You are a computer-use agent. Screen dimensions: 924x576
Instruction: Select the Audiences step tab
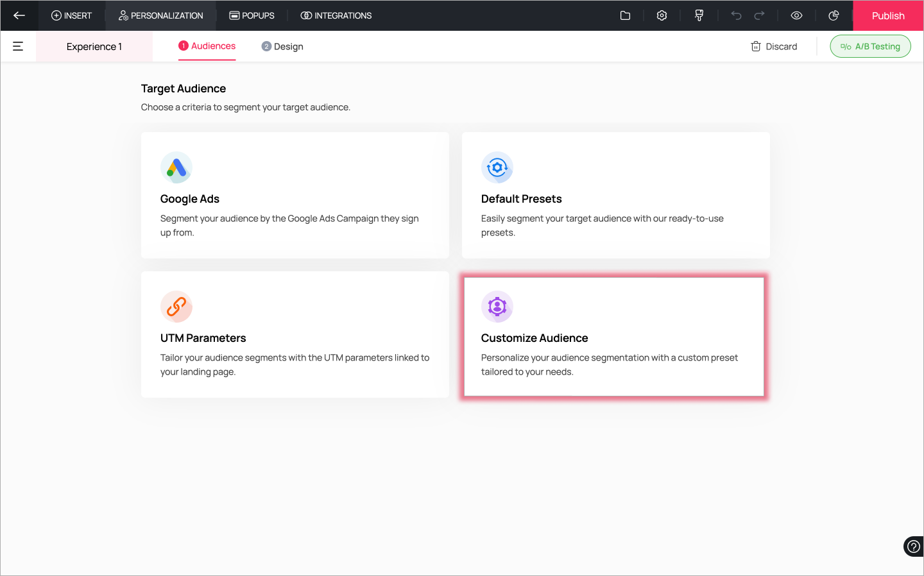click(x=207, y=46)
